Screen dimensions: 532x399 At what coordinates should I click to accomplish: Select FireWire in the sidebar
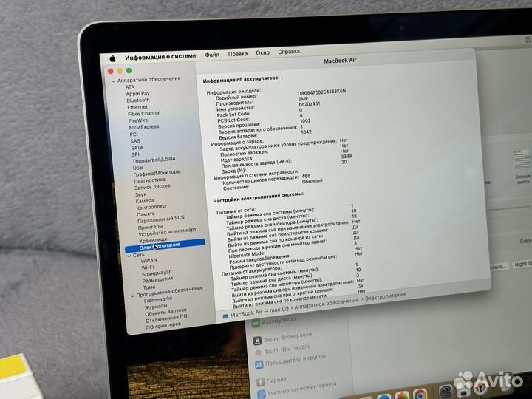point(138,120)
